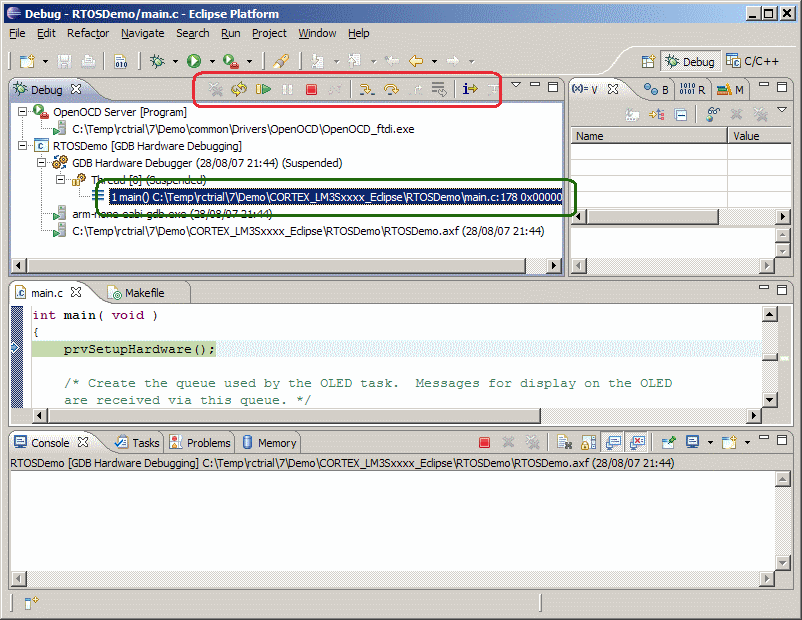Click the Open Console icon
The height and width of the screenshot is (620, 802).
tap(729, 442)
